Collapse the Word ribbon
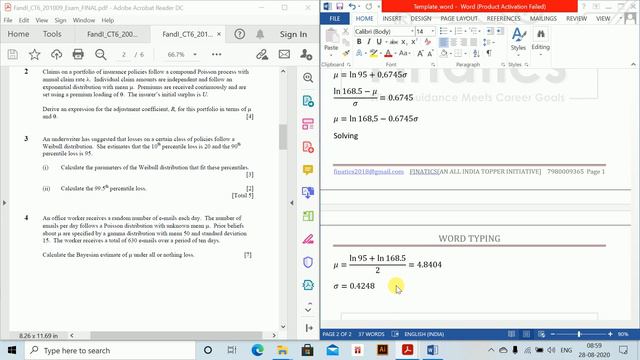The height and width of the screenshot is (360, 640). pyautogui.click(x=633, y=64)
